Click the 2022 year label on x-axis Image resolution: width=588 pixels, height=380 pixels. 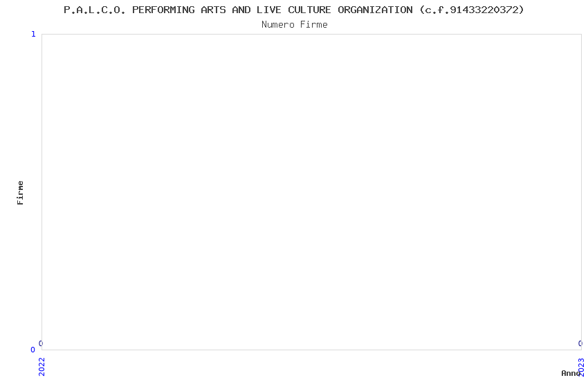tap(42, 366)
